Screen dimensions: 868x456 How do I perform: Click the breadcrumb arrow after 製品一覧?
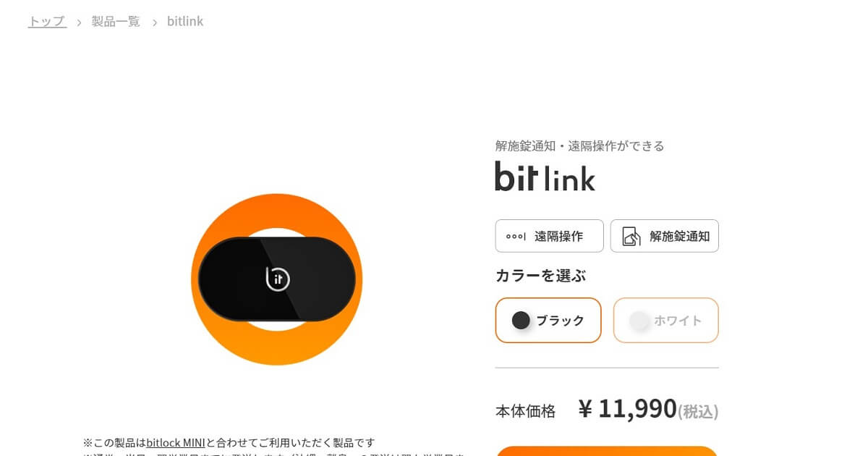[154, 21]
